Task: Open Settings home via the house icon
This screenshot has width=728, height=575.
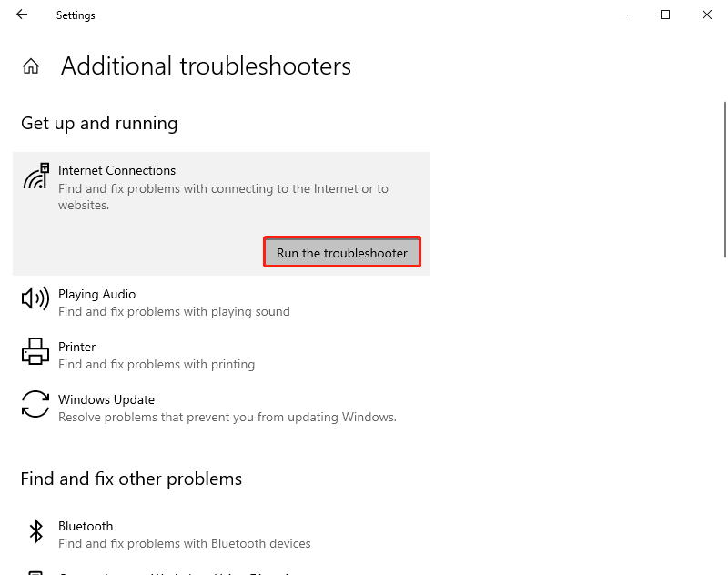Action: 31,66
